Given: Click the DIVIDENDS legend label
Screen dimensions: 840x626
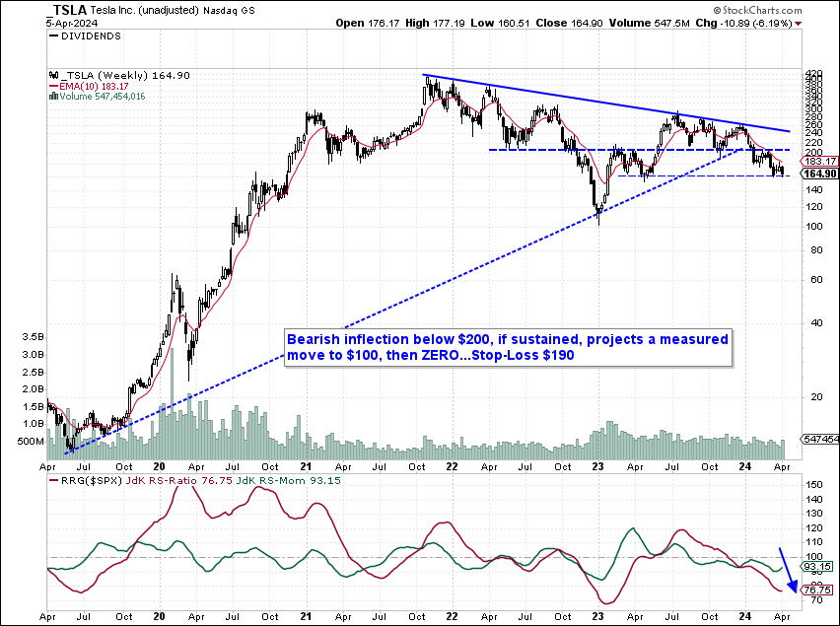Looking at the screenshot, I should [91, 35].
